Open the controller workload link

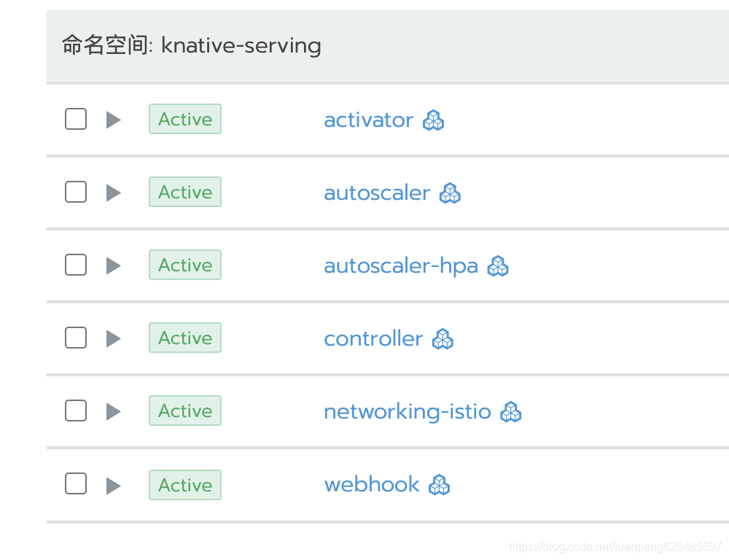[x=373, y=338]
